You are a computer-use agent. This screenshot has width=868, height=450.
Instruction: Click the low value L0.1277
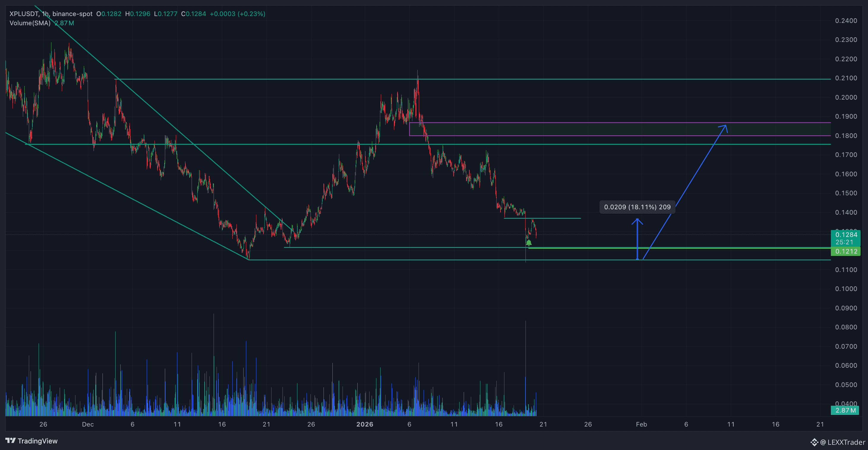pyautogui.click(x=166, y=14)
